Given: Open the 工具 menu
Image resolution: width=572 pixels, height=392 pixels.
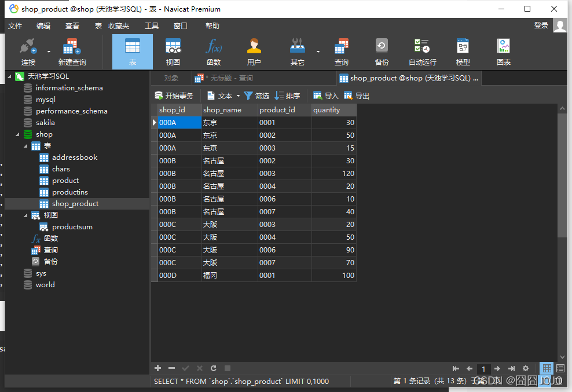Looking at the screenshot, I should point(152,26).
